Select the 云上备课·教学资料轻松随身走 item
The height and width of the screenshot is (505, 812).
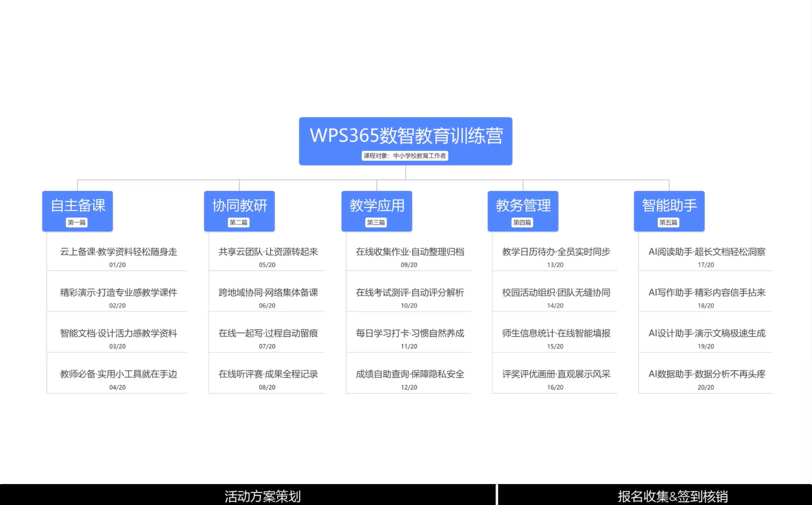[x=118, y=252]
